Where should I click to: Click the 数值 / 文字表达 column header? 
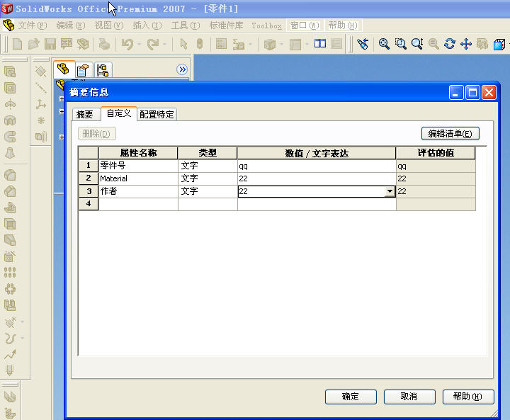(x=317, y=153)
